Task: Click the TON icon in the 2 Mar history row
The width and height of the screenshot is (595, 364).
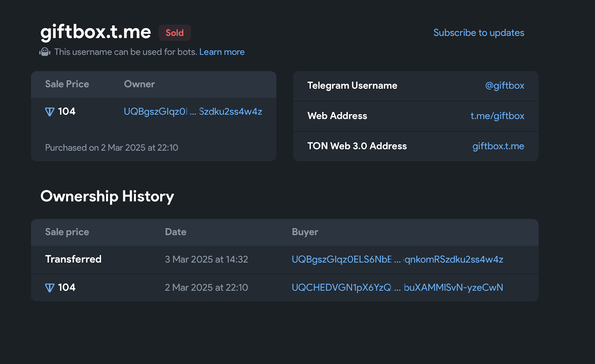Action: [49, 287]
